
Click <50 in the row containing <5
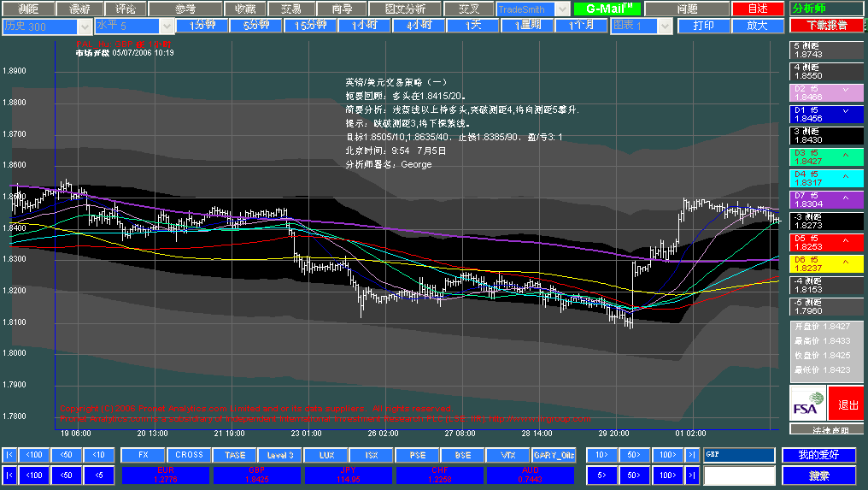click(x=67, y=475)
